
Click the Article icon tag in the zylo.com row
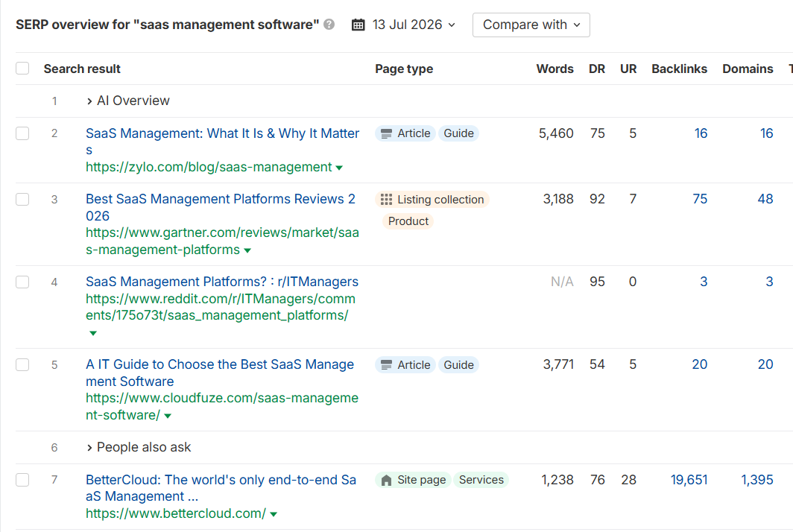coord(405,133)
